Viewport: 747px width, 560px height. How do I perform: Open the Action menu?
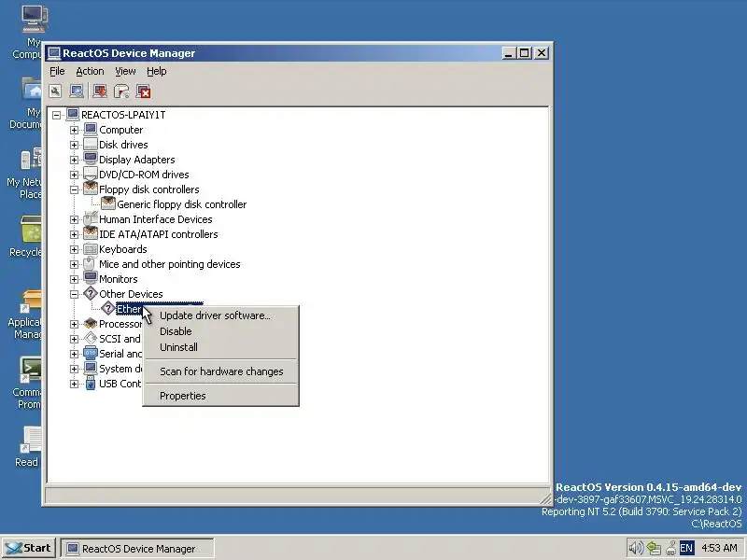90,71
